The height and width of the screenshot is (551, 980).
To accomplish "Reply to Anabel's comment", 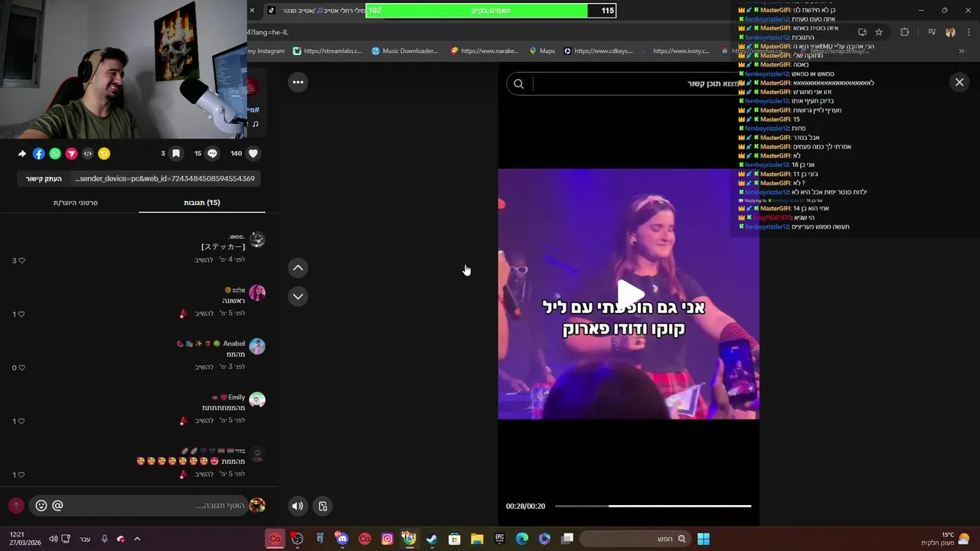I will [204, 367].
